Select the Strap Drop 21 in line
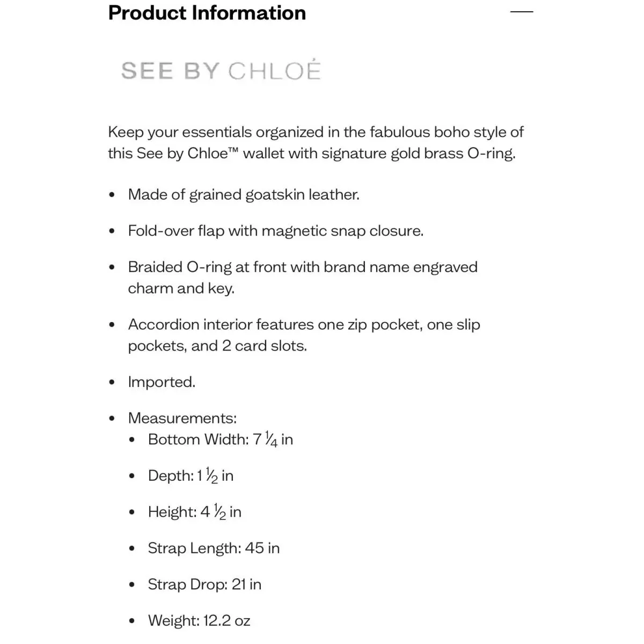This screenshot has height=644, width=644. (x=205, y=584)
